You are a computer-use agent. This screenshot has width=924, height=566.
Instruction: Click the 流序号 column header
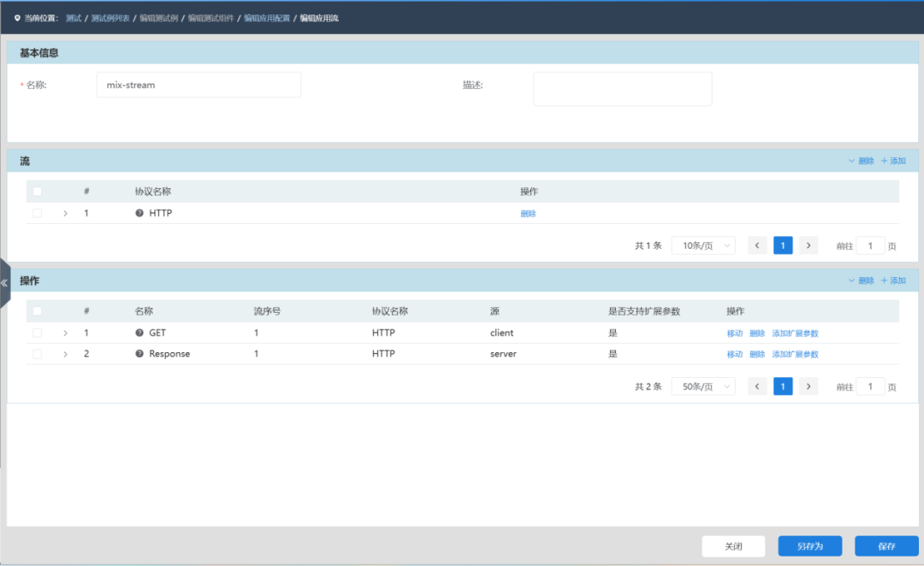tap(267, 311)
